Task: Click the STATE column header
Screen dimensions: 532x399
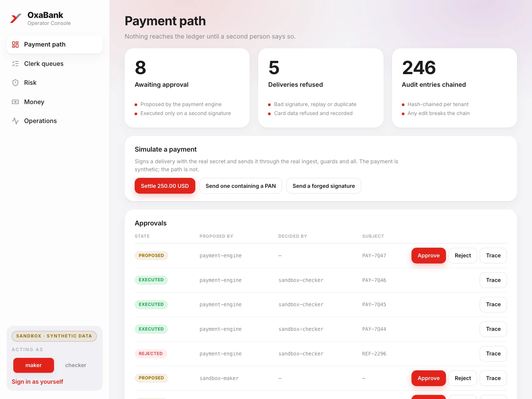Action: tap(142, 236)
